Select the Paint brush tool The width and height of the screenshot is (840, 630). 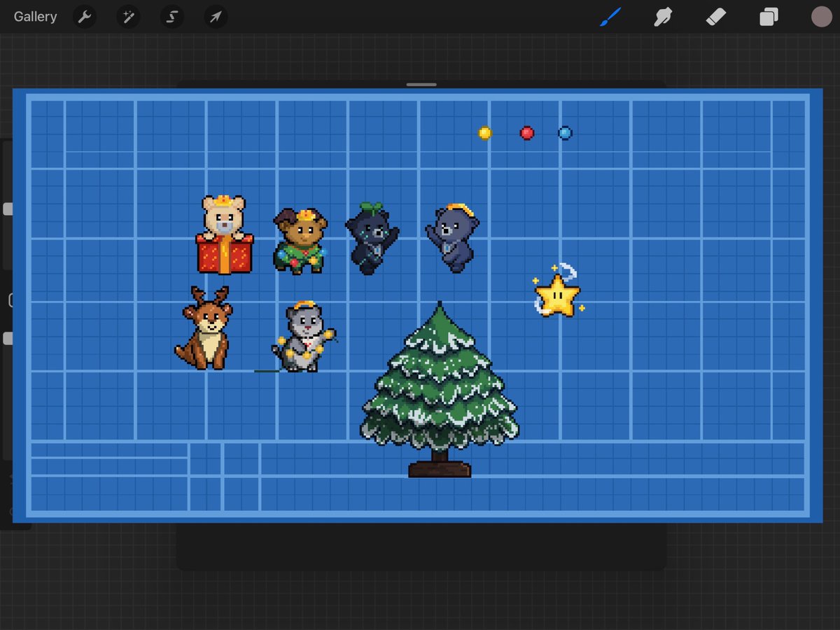pos(610,17)
